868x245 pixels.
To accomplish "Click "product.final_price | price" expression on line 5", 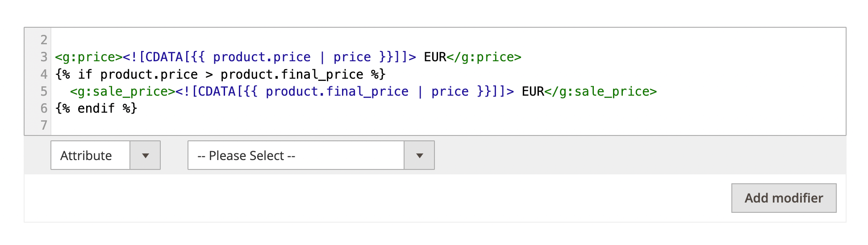I will click(367, 92).
